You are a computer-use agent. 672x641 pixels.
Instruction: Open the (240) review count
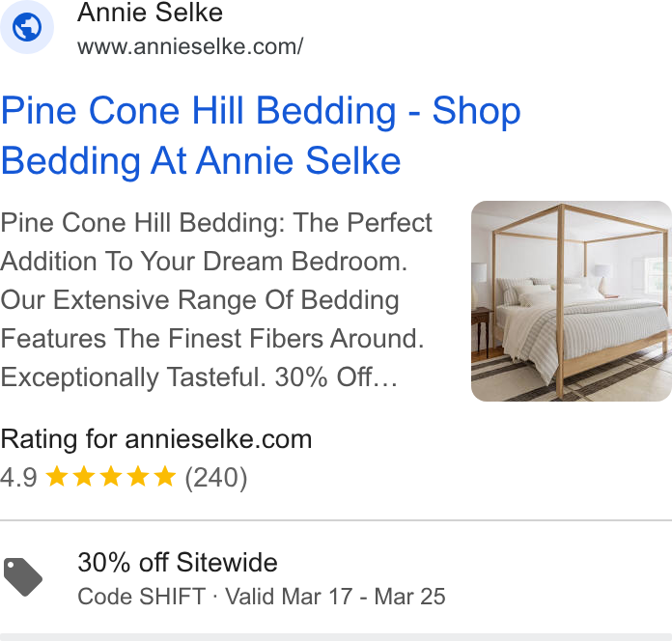pyautogui.click(x=216, y=477)
